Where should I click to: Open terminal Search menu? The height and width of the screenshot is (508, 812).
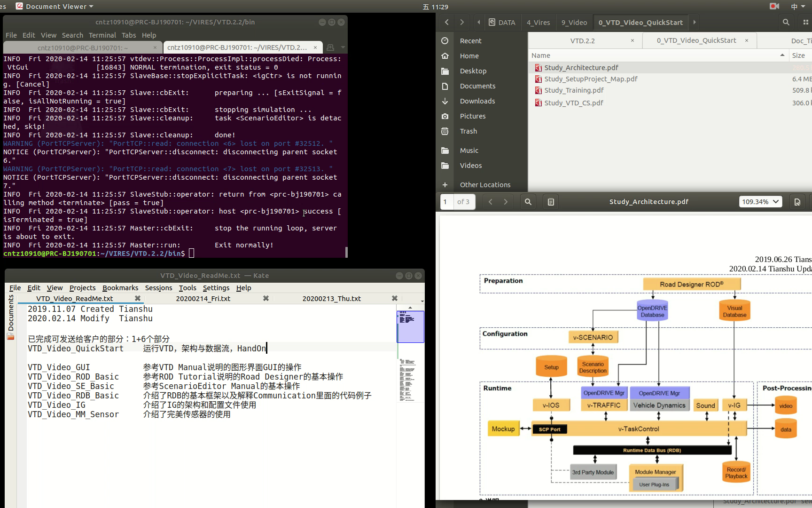72,35
